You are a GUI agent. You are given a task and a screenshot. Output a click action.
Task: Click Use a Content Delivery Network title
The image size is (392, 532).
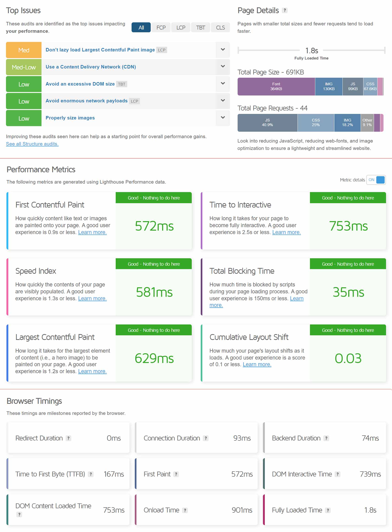[x=91, y=67]
